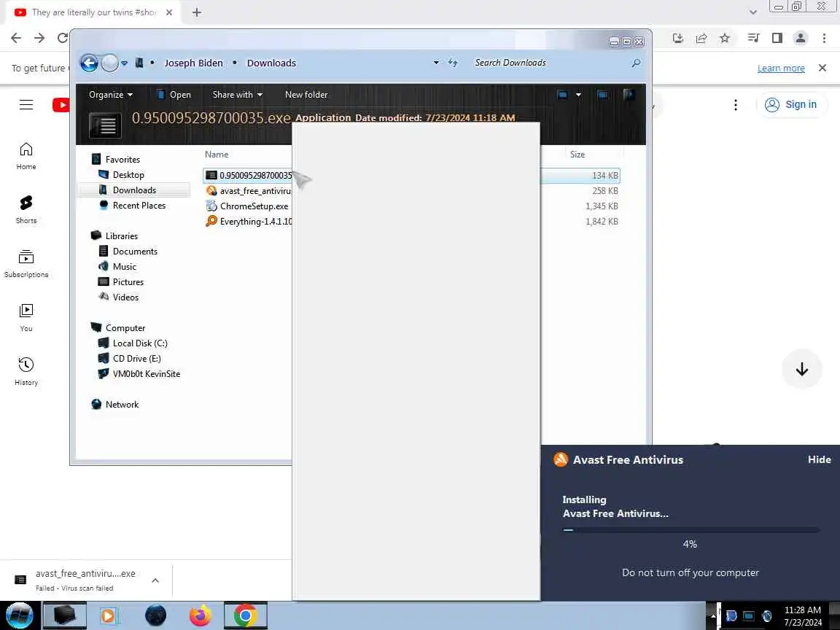Image resolution: width=840 pixels, height=630 pixels.
Task: Click the Explorer search magnifier icon
Action: click(636, 63)
